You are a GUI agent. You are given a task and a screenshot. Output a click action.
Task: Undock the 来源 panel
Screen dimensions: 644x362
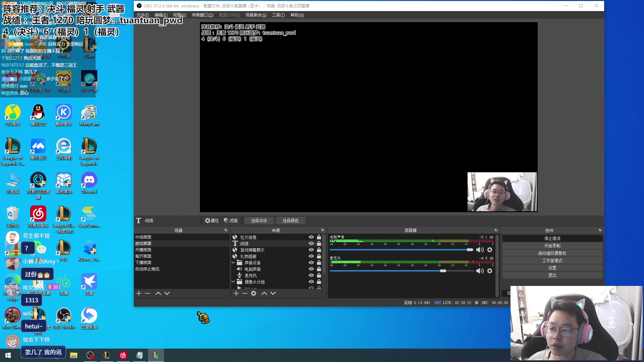click(323, 231)
